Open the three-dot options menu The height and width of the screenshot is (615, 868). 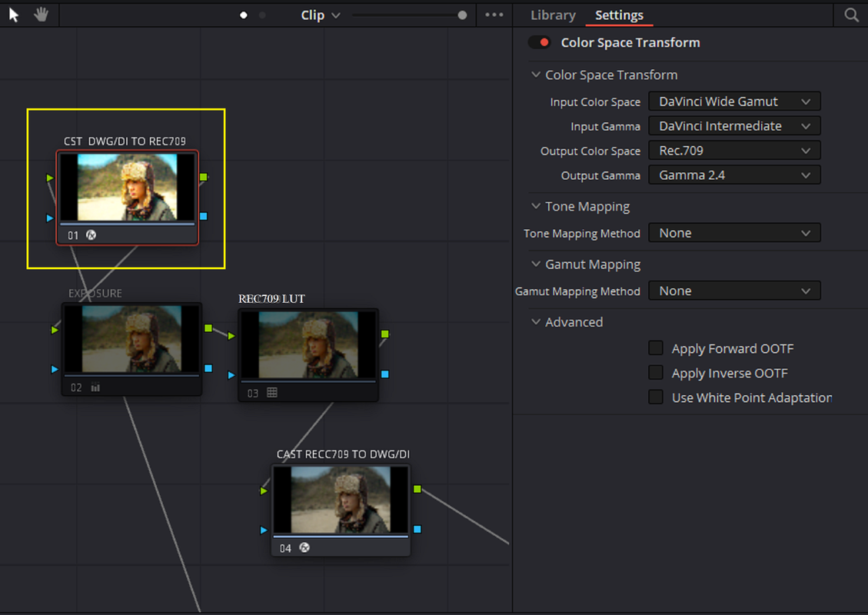pyautogui.click(x=494, y=15)
